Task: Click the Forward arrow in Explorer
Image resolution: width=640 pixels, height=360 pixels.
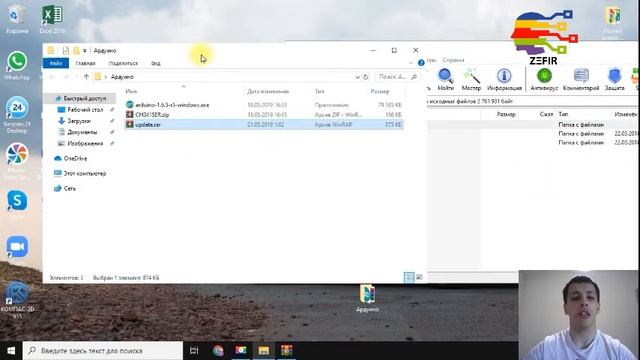Action: pyautogui.click(x=65, y=77)
